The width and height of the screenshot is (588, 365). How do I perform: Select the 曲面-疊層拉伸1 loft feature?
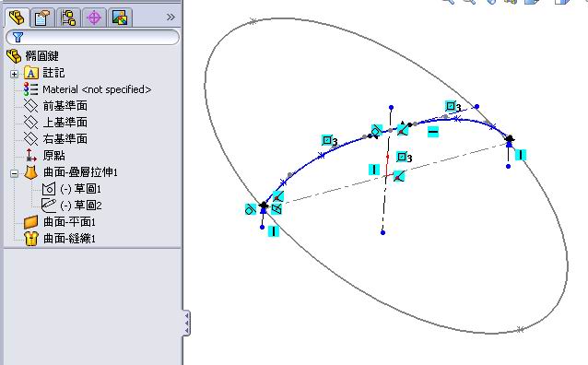80,172
